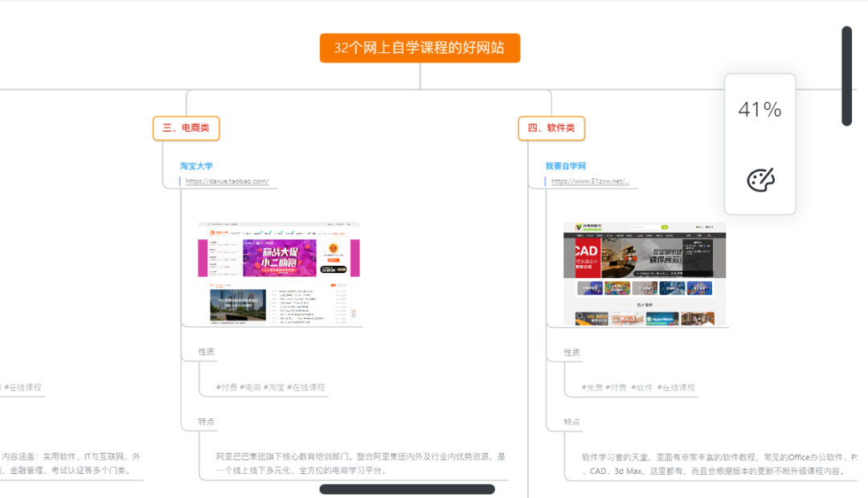Screen dimensions: 868x498
Task: Select the root node 32个网上自学课程的好网站
Action: (420, 48)
